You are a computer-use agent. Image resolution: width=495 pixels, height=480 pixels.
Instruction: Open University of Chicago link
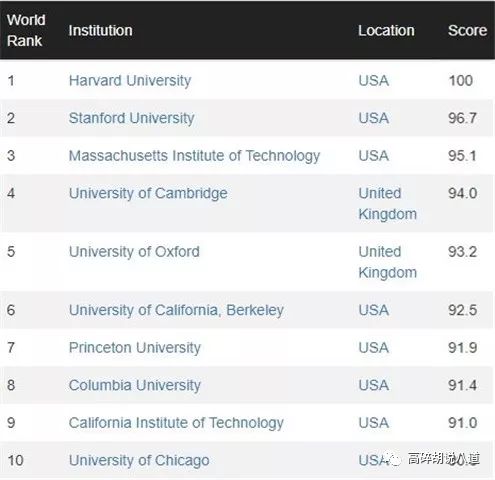pos(139,461)
